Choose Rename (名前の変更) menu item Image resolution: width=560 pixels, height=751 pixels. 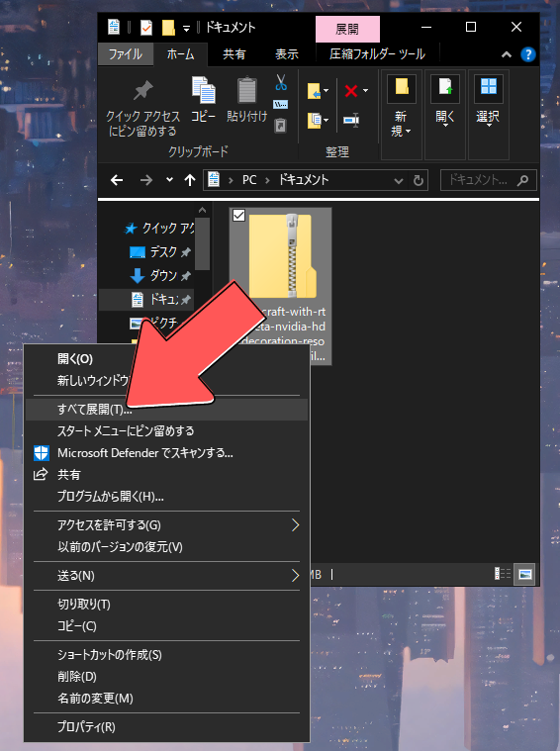coord(166,699)
